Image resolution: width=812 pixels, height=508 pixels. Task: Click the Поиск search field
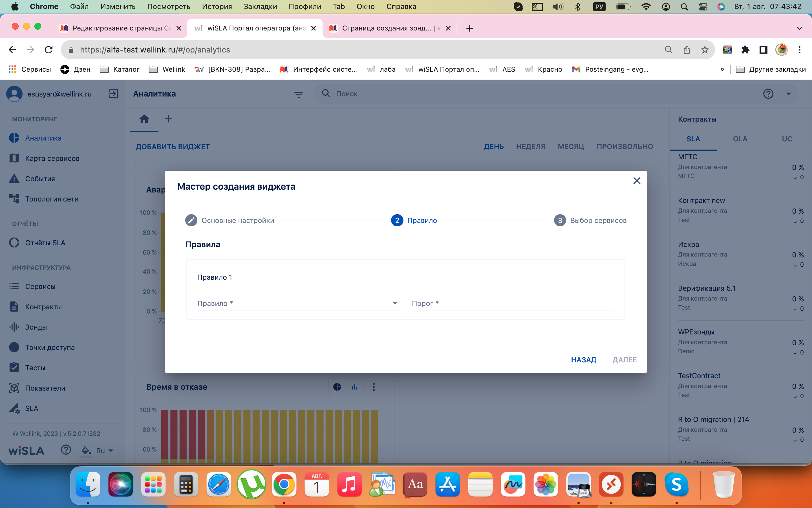tap(537, 94)
